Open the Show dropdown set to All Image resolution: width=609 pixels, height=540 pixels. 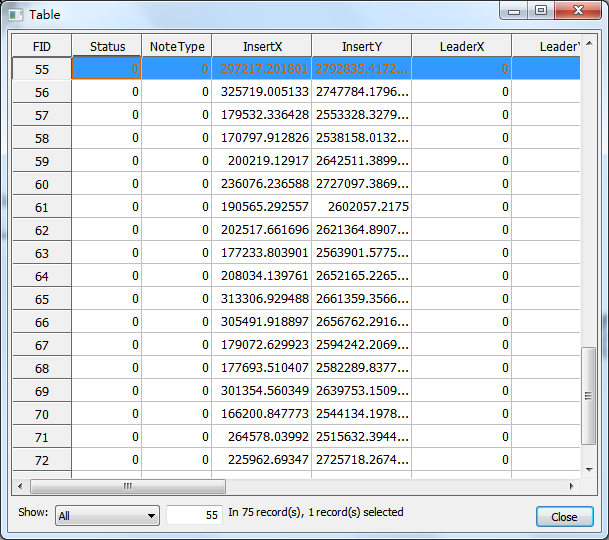(x=108, y=515)
